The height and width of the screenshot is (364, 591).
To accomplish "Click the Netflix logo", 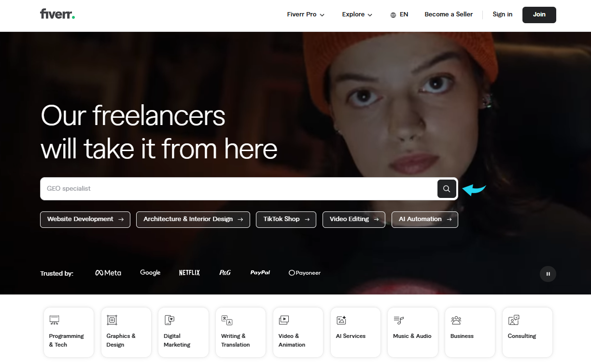I will pos(189,273).
